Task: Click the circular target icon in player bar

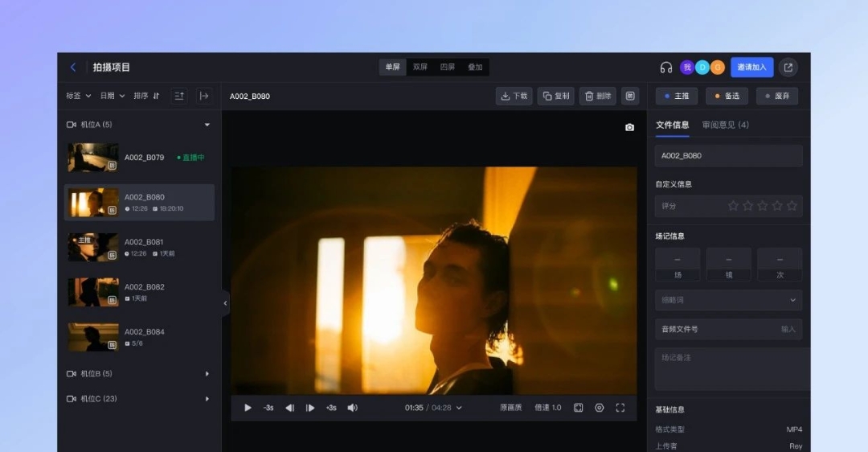Action: pos(600,408)
